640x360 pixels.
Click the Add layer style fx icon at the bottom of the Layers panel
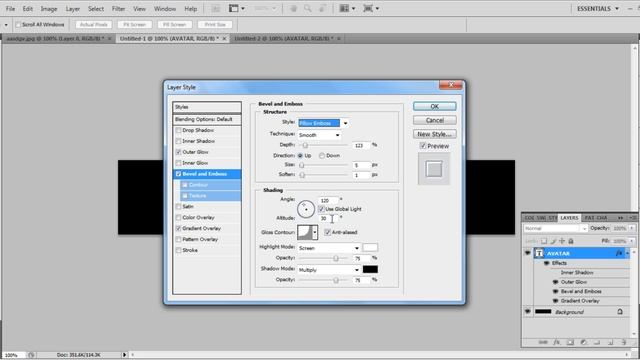click(x=556, y=342)
